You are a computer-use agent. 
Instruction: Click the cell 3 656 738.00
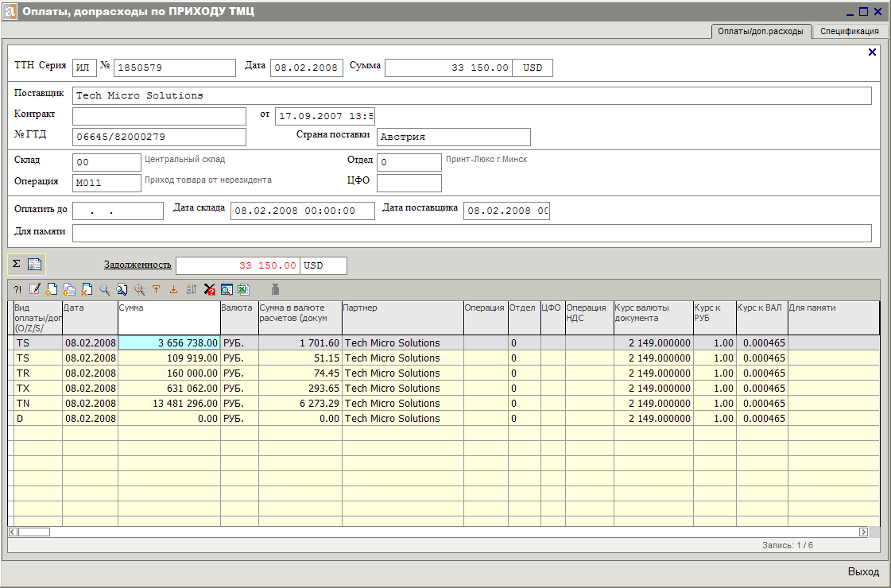pyautogui.click(x=169, y=343)
